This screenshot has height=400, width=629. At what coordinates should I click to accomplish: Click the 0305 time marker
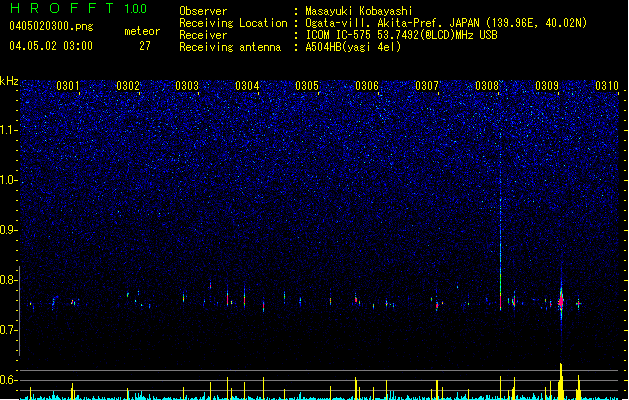307,86
